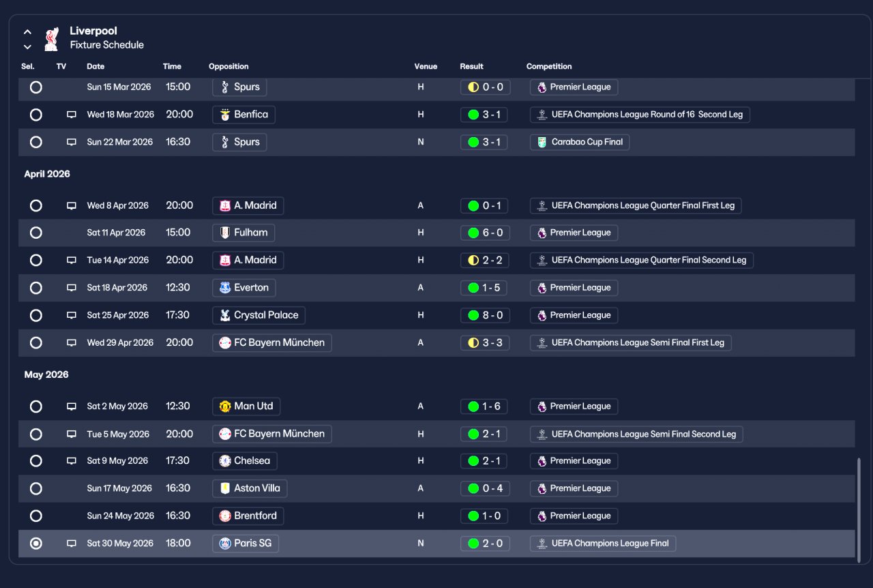Click the Paris SG club badge
The height and width of the screenshot is (588, 873).
click(x=225, y=544)
